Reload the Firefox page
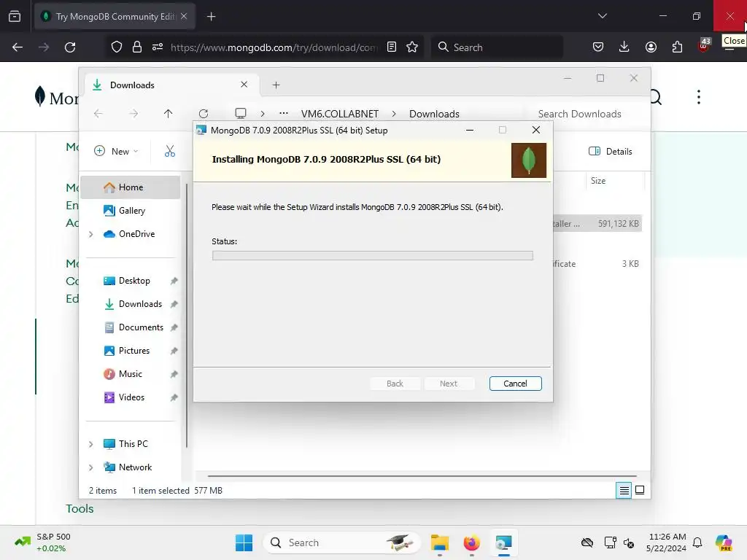The height and width of the screenshot is (560, 747). click(x=70, y=47)
